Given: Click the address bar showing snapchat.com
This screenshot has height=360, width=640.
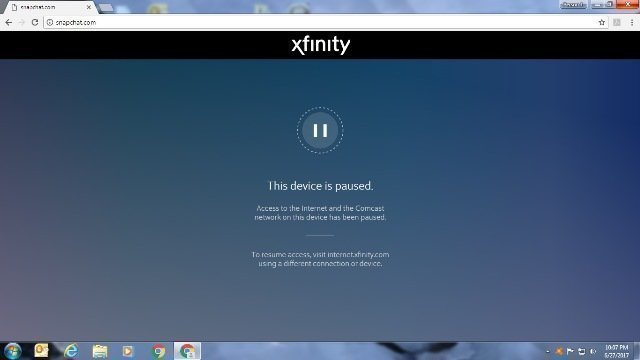Looking at the screenshot, I should click(326, 22).
